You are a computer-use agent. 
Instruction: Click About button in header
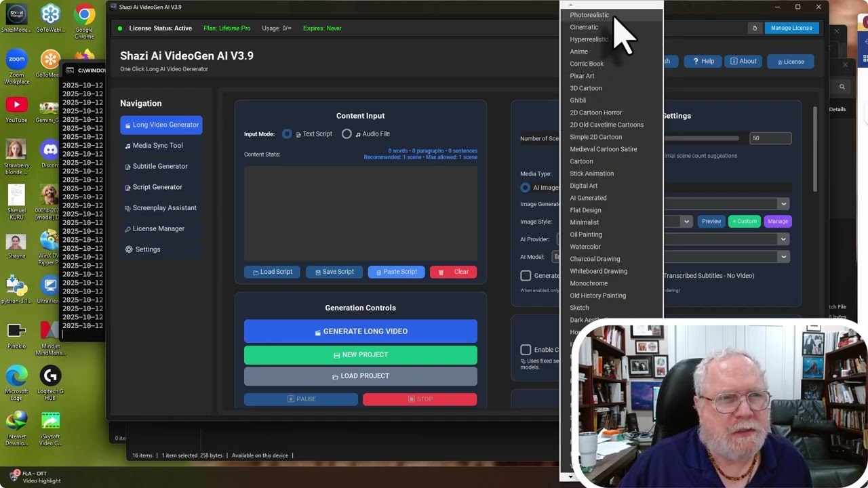click(x=743, y=61)
